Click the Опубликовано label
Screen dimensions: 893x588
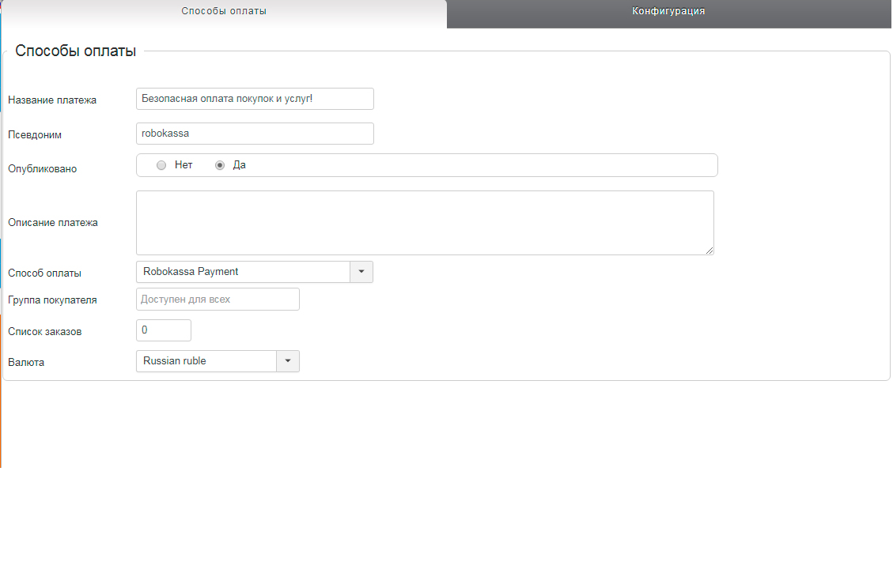43,169
